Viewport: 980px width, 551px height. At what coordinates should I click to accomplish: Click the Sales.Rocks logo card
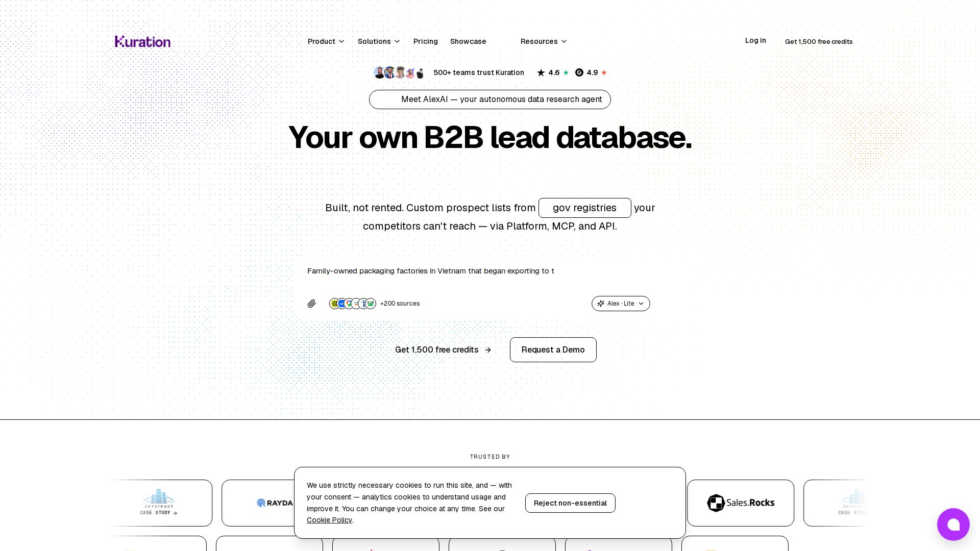click(741, 503)
